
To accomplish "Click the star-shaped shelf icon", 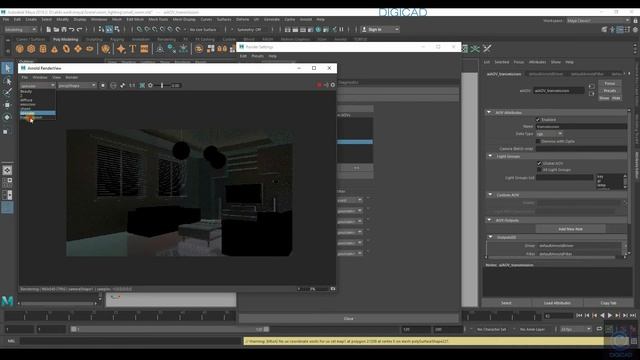I will pyautogui.click(x=121, y=49).
